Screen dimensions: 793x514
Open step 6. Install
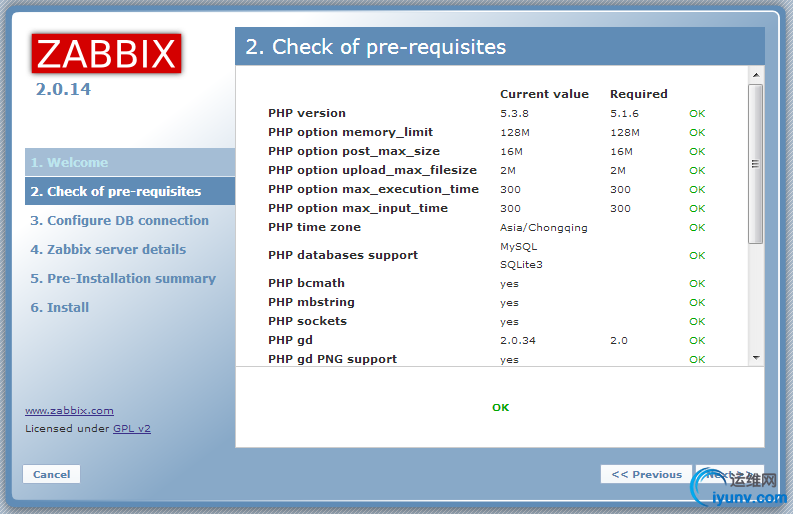coord(60,308)
